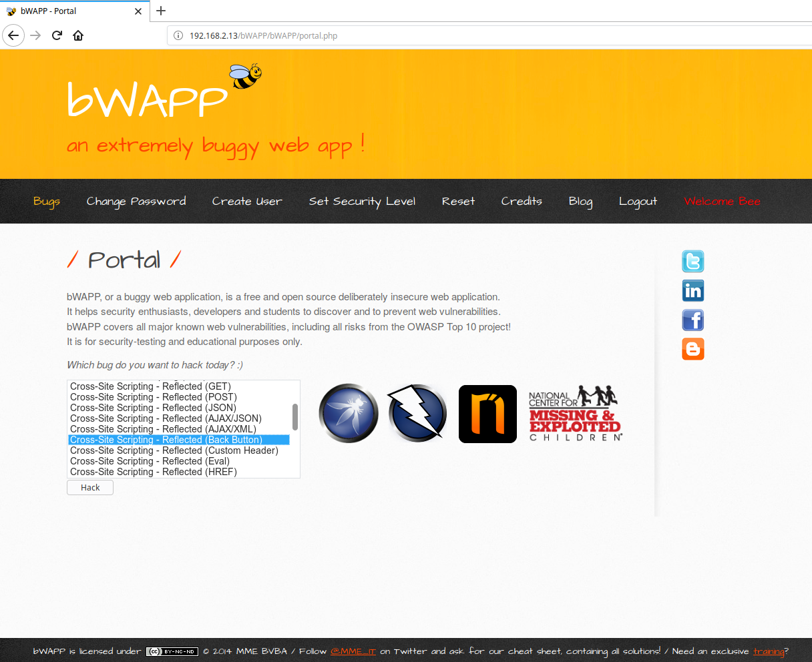Select Cross-Site Scripting - Reflected (Eval)
812x662 pixels.
(x=179, y=461)
